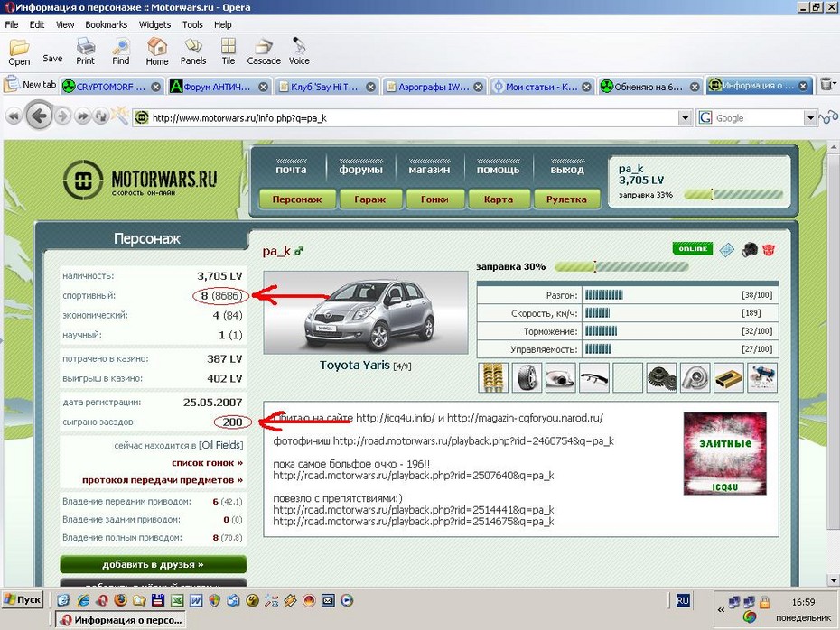Open the File menu
The width and height of the screenshot is (840, 630).
pos(11,24)
